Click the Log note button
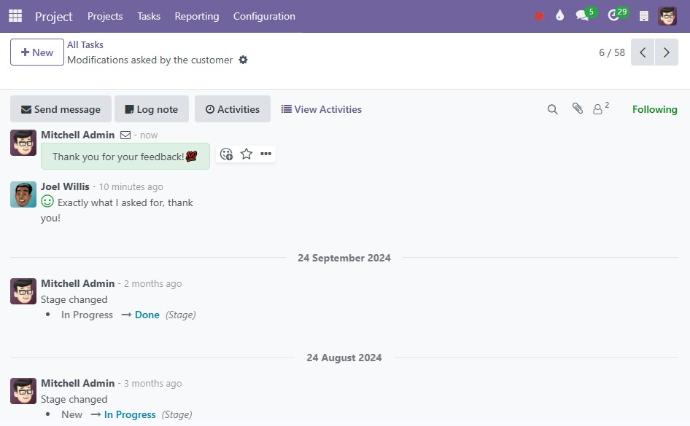The width and height of the screenshot is (690, 426). [x=151, y=109]
